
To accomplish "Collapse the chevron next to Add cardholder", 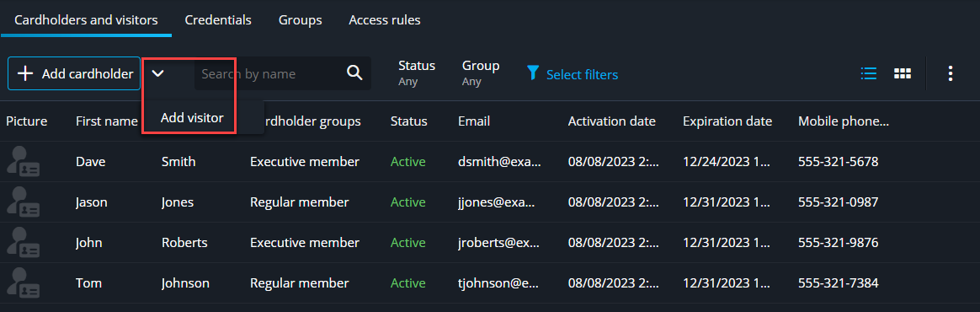I will [x=158, y=73].
